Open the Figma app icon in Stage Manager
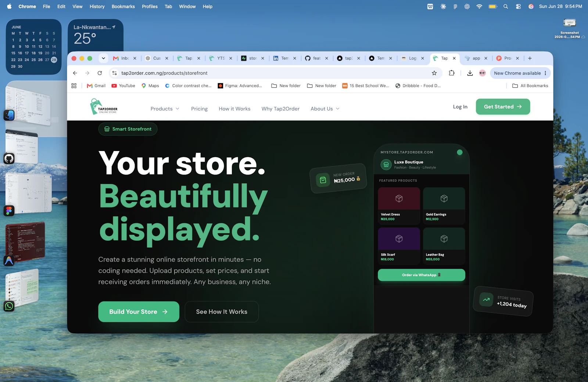This screenshot has width=588, height=382. click(9, 210)
